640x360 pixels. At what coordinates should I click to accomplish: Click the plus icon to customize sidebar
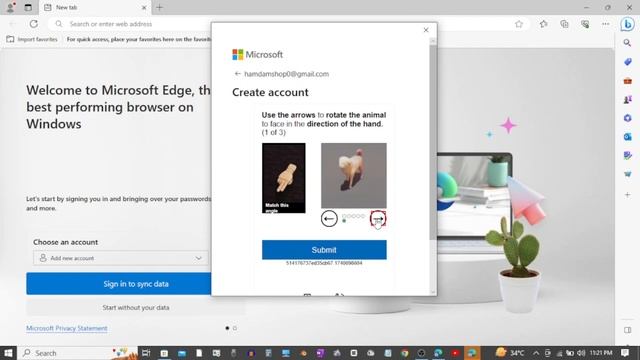(627, 195)
